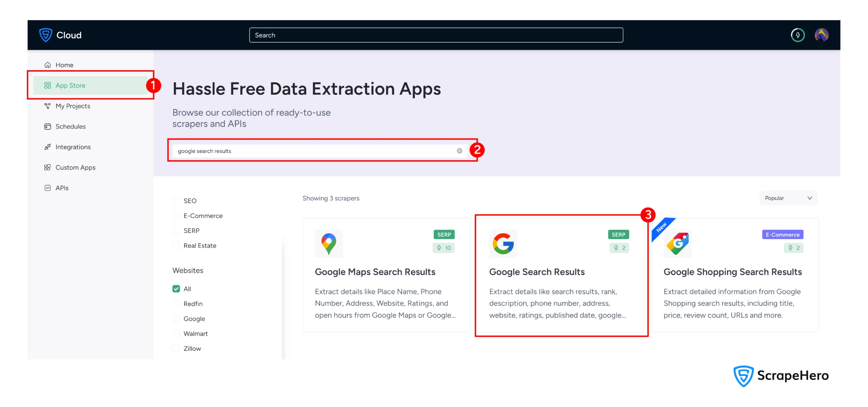Screen dimensions: 868x407
Task: Check the E-Commerce filter checkbox
Action: point(176,216)
